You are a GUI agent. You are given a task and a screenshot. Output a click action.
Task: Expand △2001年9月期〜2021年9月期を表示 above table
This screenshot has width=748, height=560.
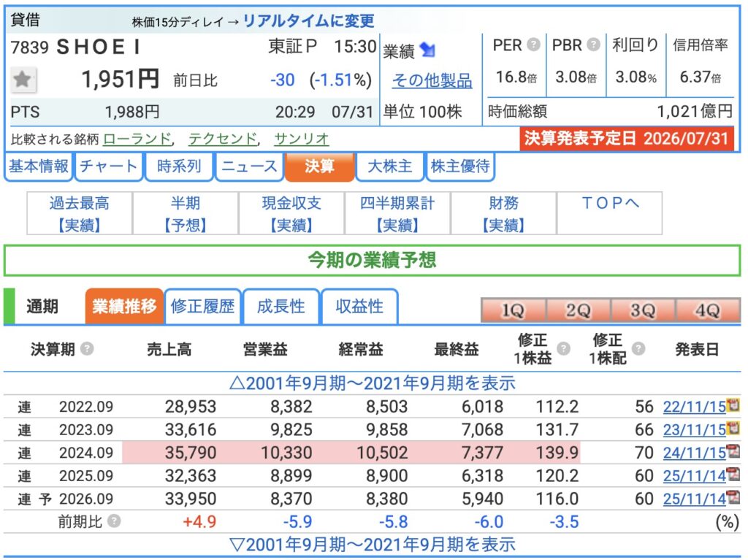point(372,383)
